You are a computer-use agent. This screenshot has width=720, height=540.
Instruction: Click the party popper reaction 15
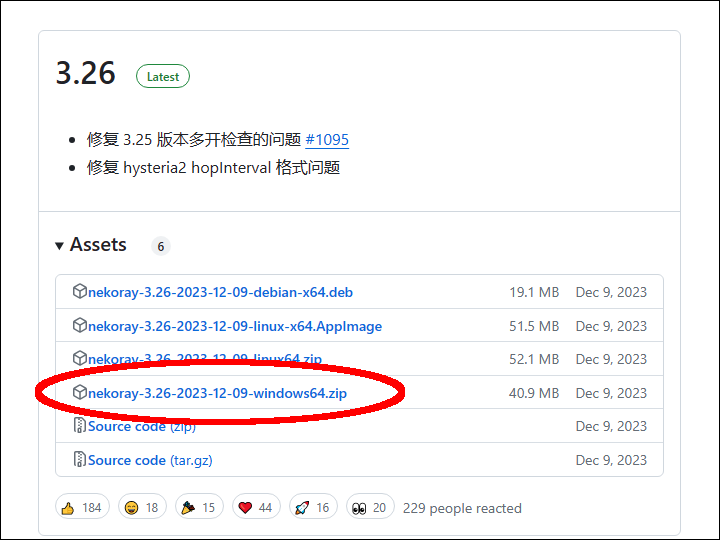pyautogui.click(x=199, y=507)
